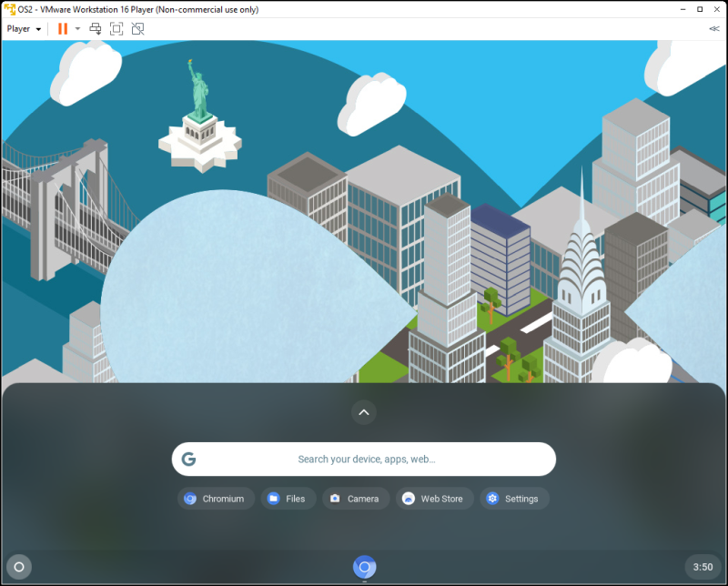
Task: Minimize the VMware Player window
Action: [683, 9]
